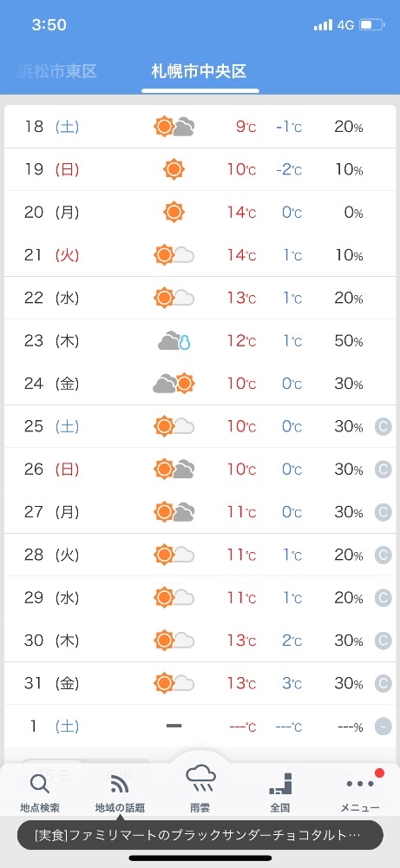Screen dimensions: 400x868
Task: Tap confidence C badge on day 31
Action: (383, 684)
